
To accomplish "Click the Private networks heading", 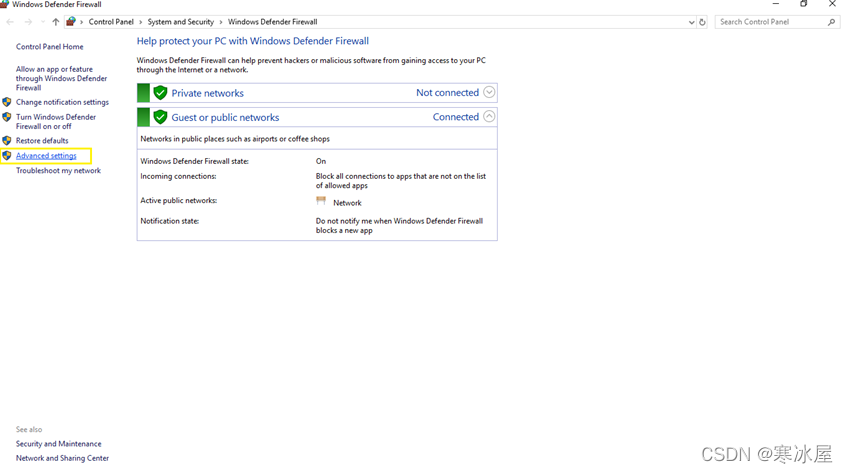I will tap(208, 93).
